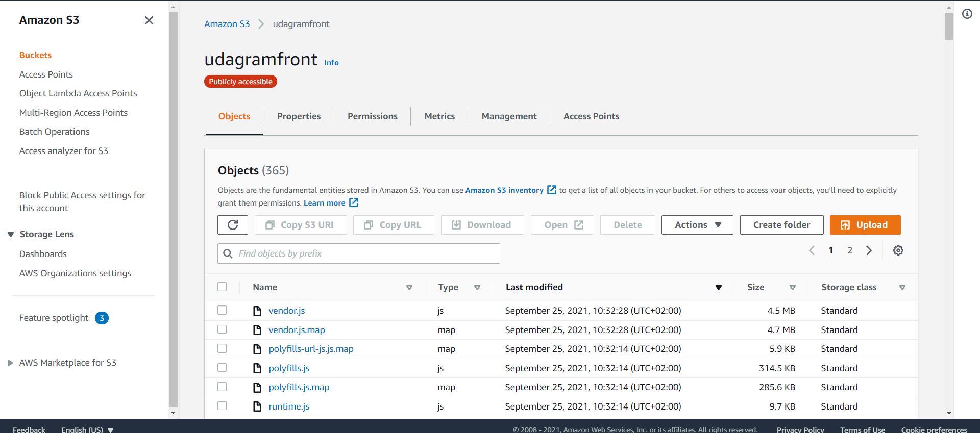Check the box for polyfills.js.map
The width and height of the screenshot is (980, 433).
click(222, 387)
